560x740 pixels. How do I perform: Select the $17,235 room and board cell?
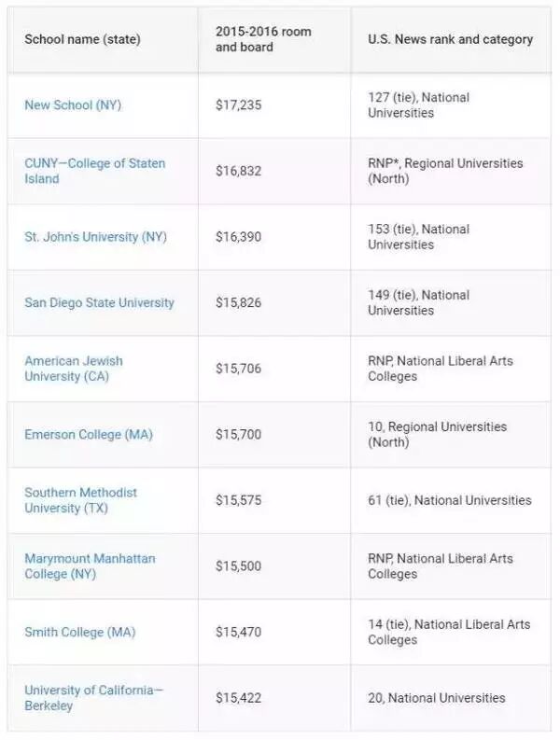[239, 105]
